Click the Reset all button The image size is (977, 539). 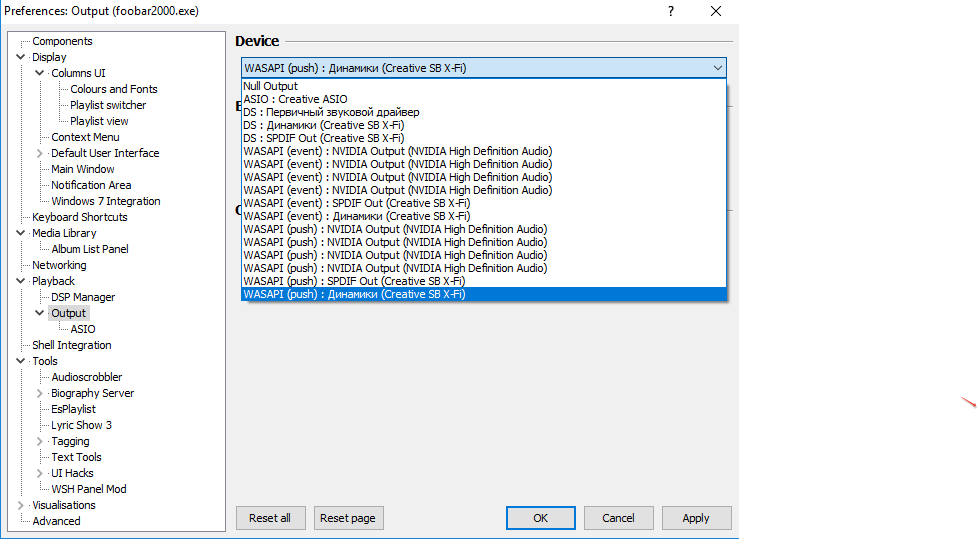coord(270,518)
